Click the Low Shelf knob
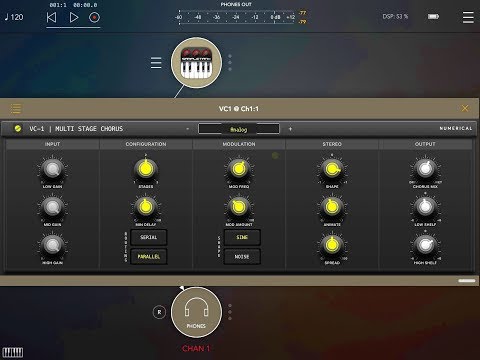480x360 pixels. [x=425, y=207]
